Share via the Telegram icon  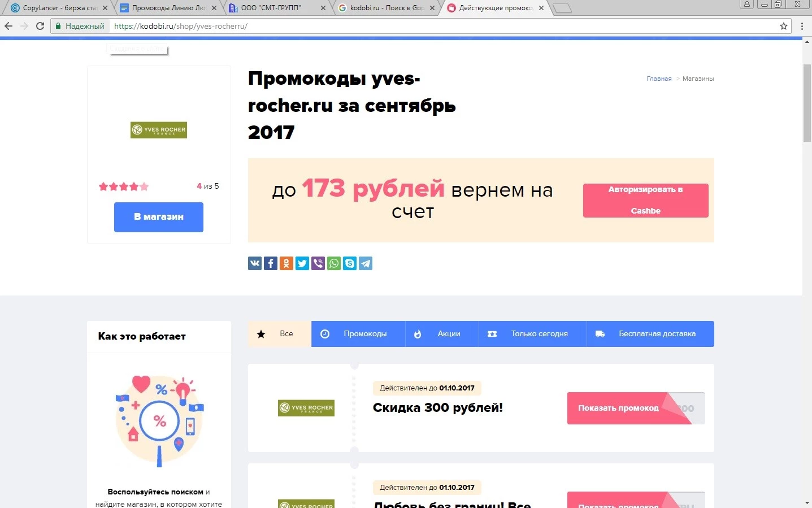point(366,263)
